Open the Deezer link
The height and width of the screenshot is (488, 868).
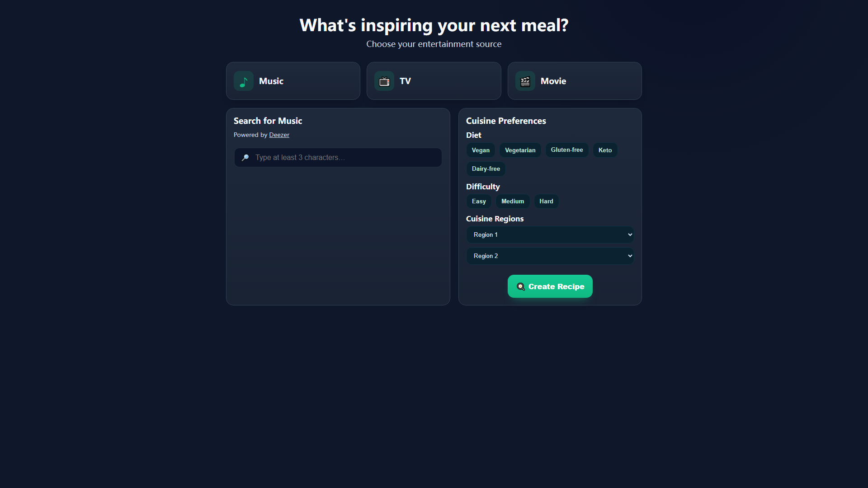[x=279, y=135]
